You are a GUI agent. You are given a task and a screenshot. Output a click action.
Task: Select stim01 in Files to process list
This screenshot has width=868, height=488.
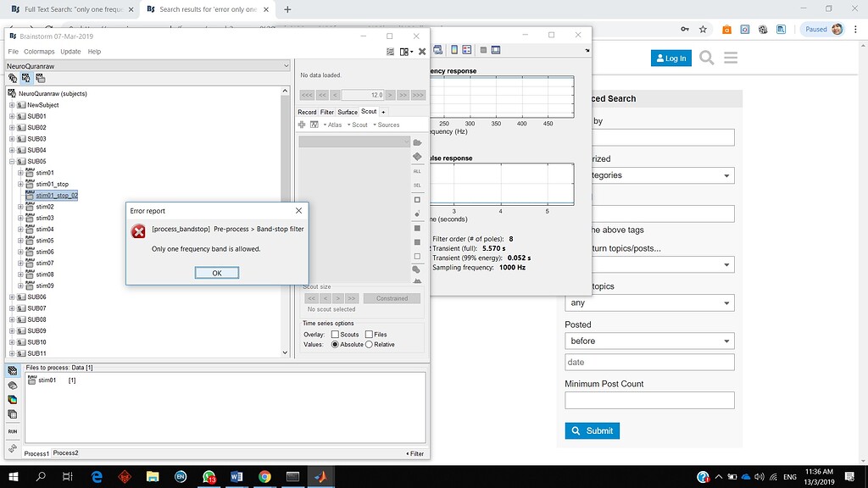46,380
